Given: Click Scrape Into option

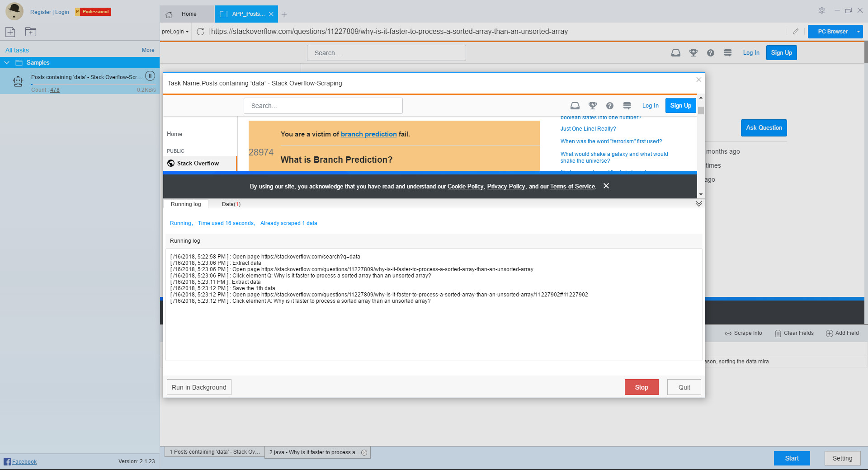Looking at the screenshot, I should [744, 333].
